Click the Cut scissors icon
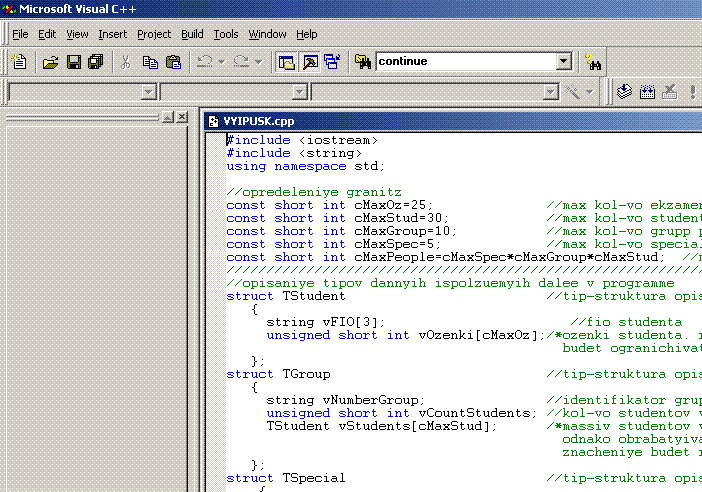This screenshot has height=492, width=702. tap(125, 61)
